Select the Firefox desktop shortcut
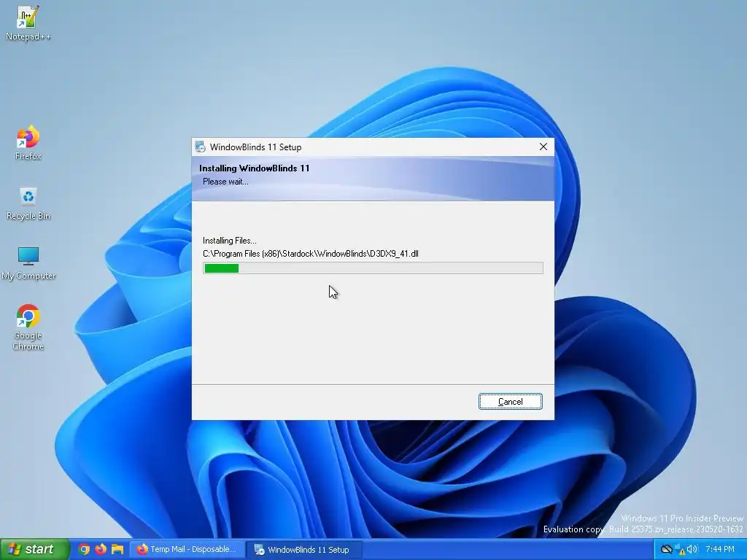The width and height of the screenshot is (747, 560). coord(28,143)
